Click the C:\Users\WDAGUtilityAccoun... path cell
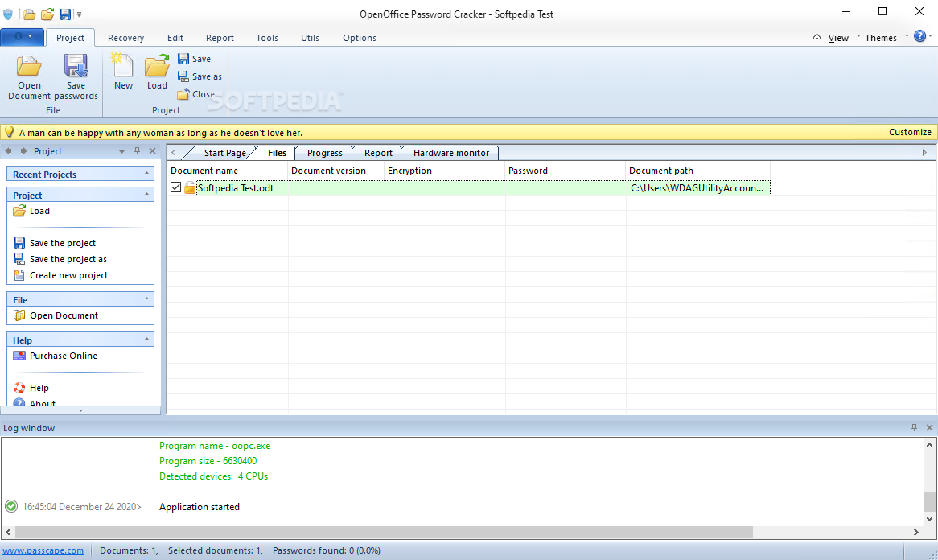938x560 pixels. (697, 187)
